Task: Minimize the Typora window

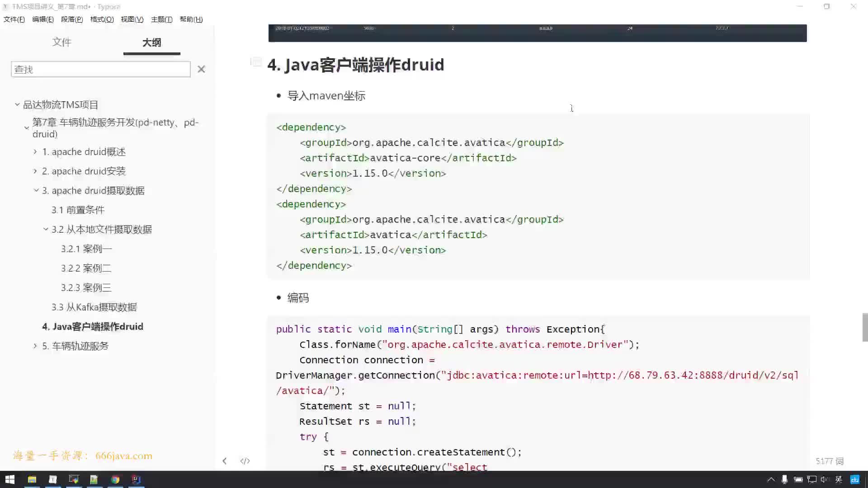Action: (800, 6)
